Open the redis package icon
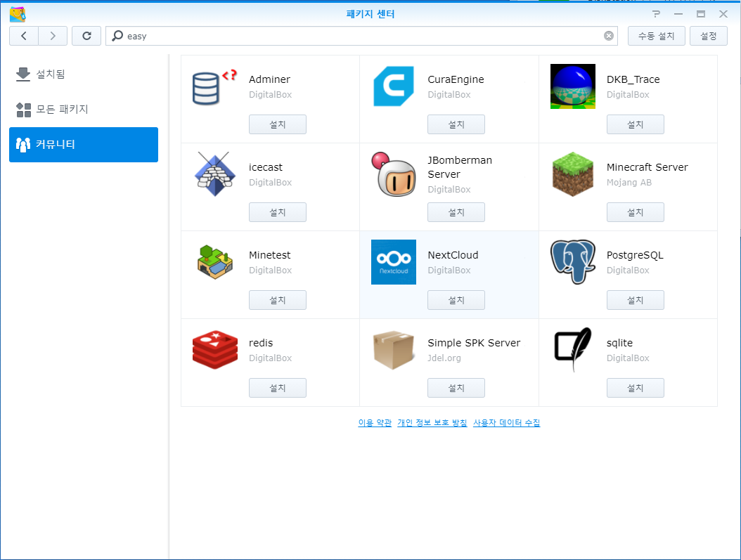Image resolution: width=741 pixels, height=560 pixels. point(215,350)
